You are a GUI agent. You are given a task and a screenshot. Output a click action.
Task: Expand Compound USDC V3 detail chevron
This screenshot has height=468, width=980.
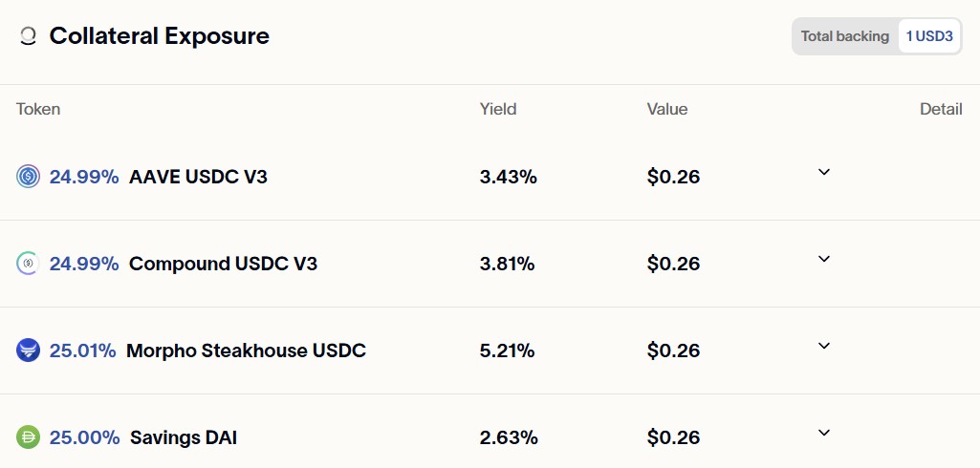[824, 259]
